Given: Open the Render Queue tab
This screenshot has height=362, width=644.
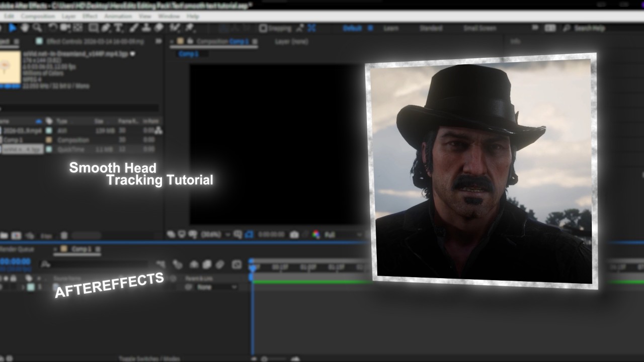Looking at the screenshot, I should 16,249.
